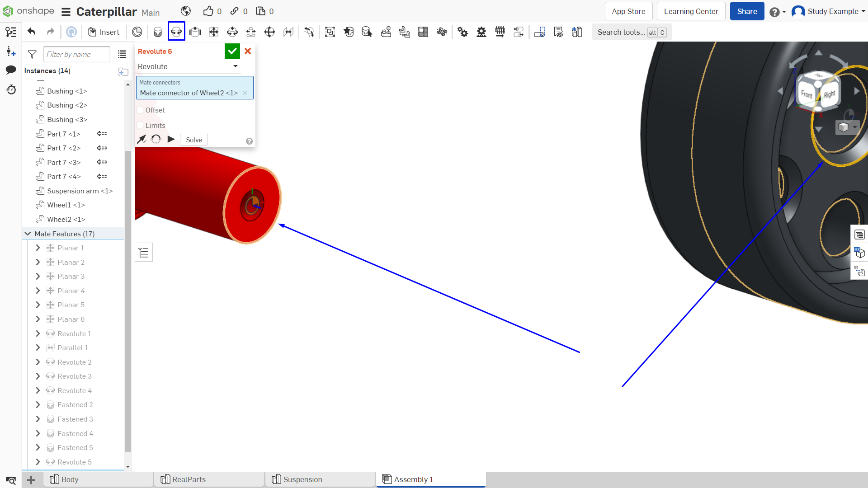Click the Revolute mate toolbar icon
Screen dimensions: 868x488
tap(176, 32)
